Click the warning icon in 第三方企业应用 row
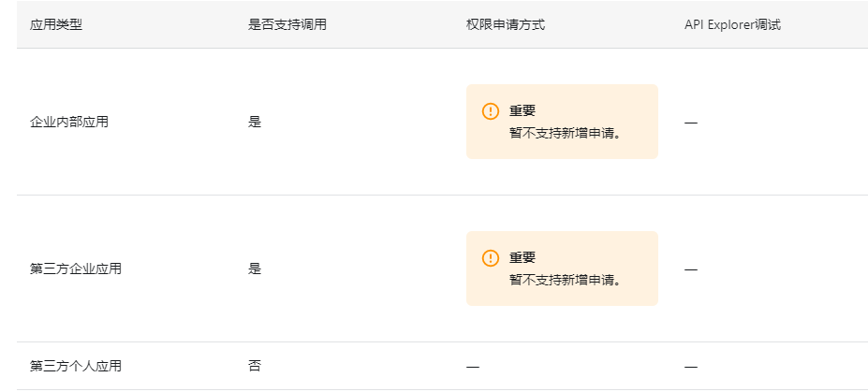Viewport: 868px width, 392px height. 491,258
